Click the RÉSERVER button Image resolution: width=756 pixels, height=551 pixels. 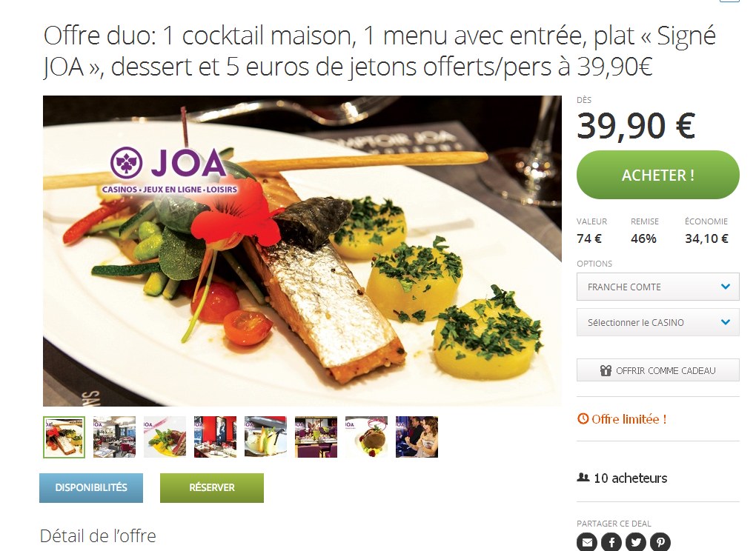[x=212, y=487]
